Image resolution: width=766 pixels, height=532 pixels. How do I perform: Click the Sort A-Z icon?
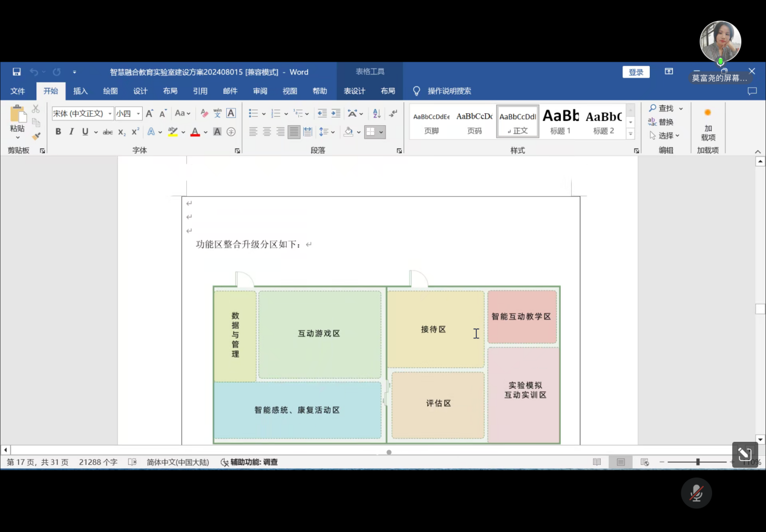pyautogui.click(x=376, y=113)
